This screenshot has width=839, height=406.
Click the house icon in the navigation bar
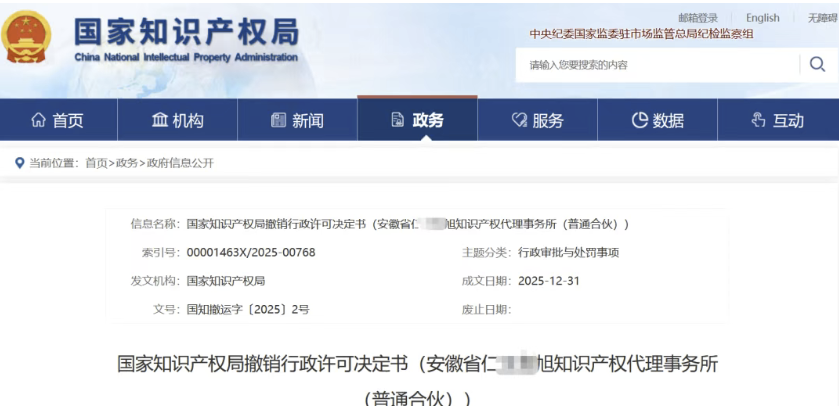[x=39, y=120]
